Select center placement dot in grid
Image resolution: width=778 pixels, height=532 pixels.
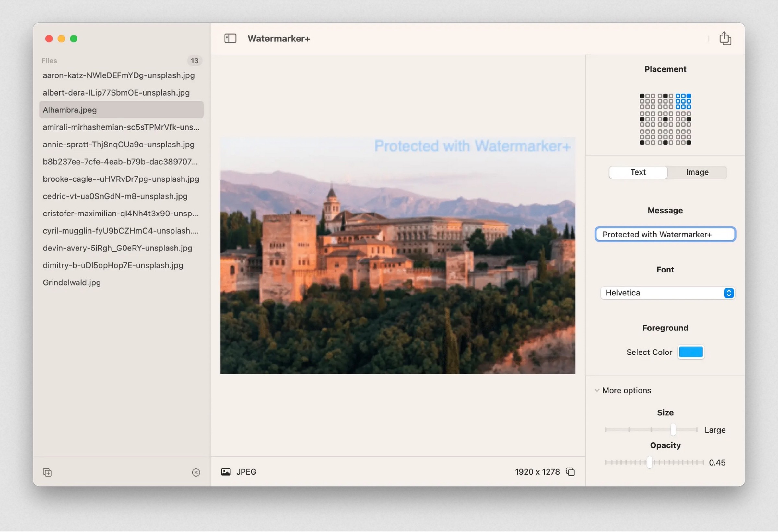(x=666, y=120)
